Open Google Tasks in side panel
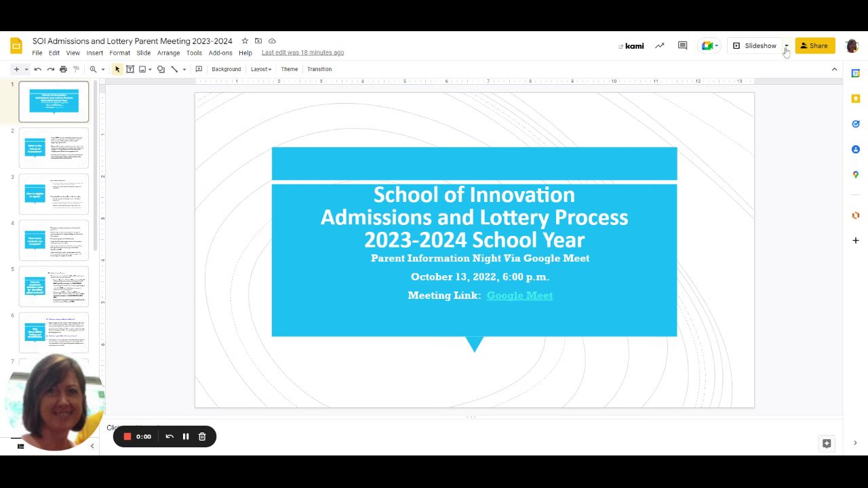868x488 pixels. 856,124
